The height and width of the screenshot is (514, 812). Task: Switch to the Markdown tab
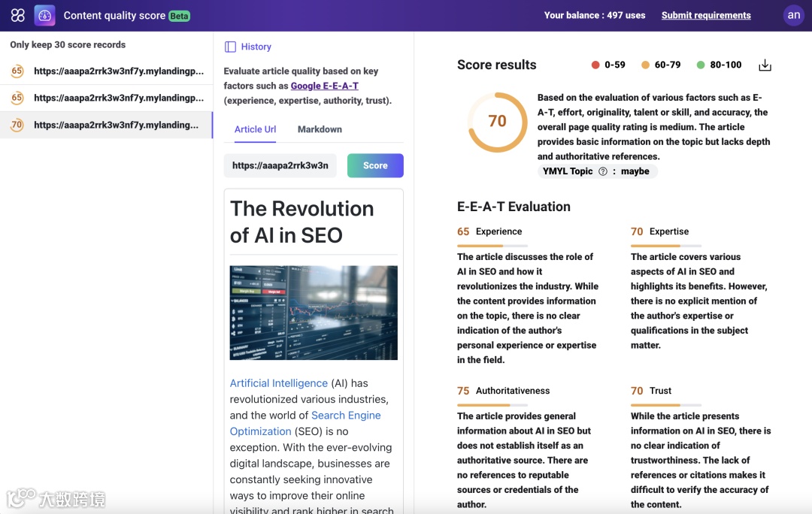pos(320,129)
